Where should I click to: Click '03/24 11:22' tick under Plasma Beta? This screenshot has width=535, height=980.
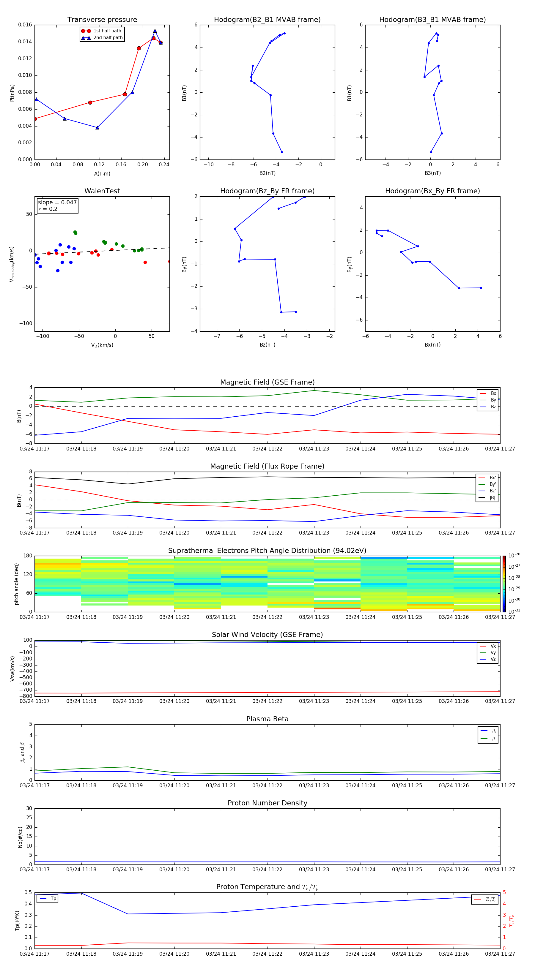267,785
